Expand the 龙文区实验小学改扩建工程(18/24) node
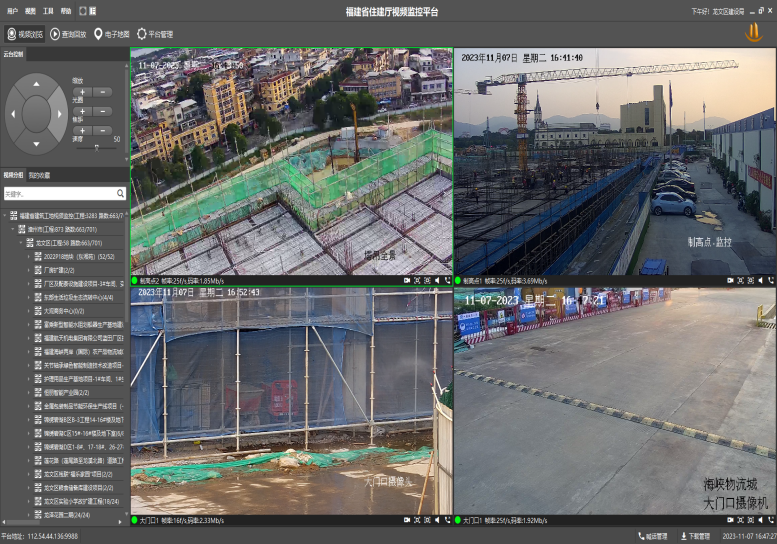Screen dimensions: 777x544 pyautogui.click(x=29, y=501)
